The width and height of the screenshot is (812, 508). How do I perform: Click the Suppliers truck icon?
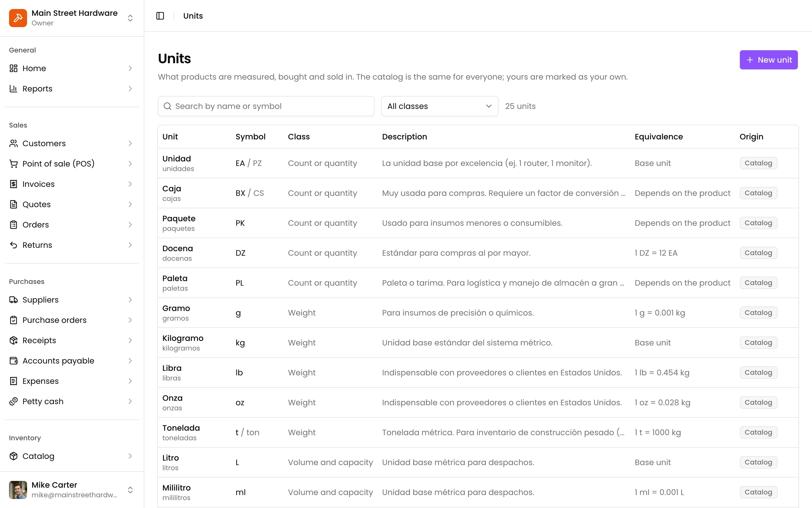pos(14,300)
